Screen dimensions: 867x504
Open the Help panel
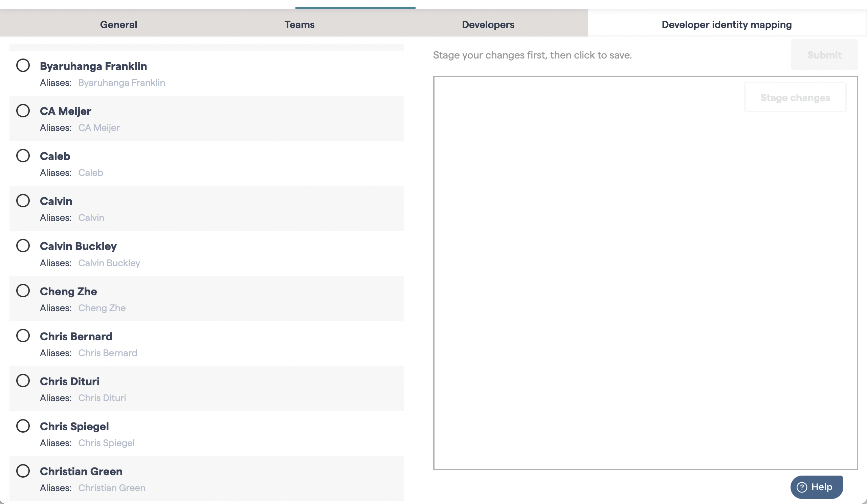click(x=817, y=487)
